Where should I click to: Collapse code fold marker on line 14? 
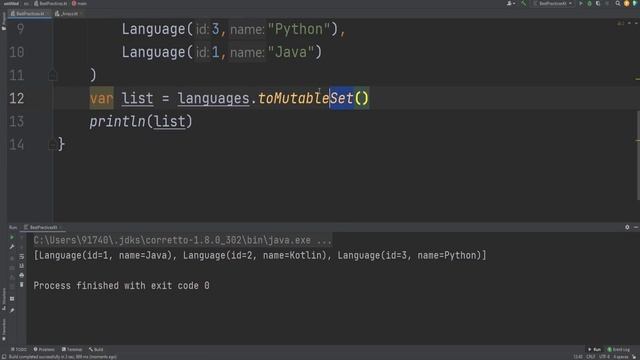[53, 145]
